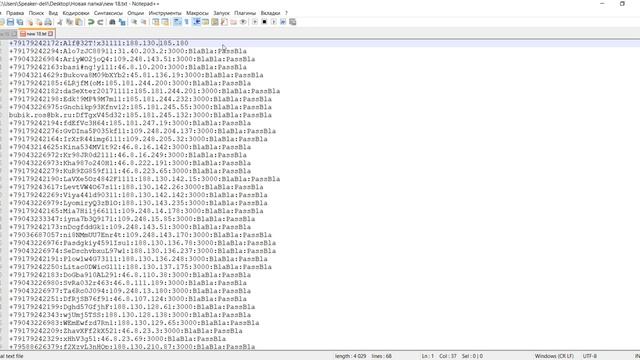
Task: Toggle the Word Wrap toolbar button
Action: click(x=177, y=22)
